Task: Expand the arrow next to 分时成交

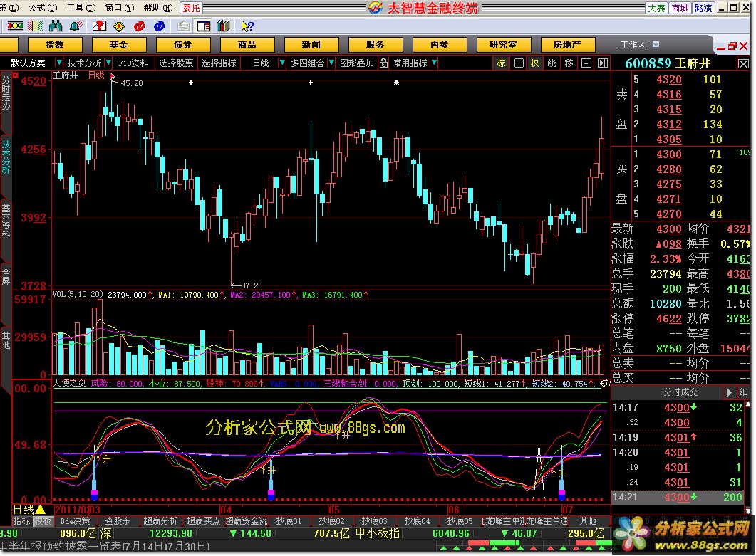Action: coord(729,392)
